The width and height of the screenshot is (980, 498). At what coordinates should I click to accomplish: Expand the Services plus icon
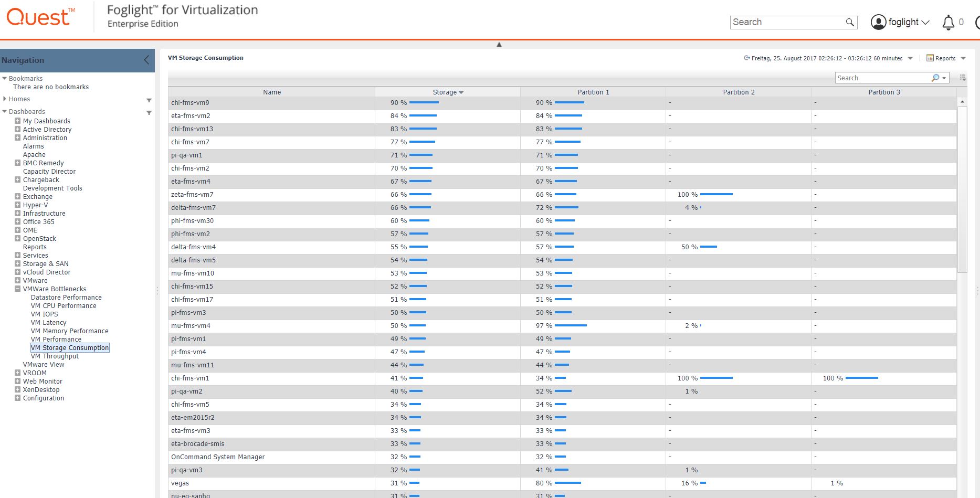coord(17,255)
